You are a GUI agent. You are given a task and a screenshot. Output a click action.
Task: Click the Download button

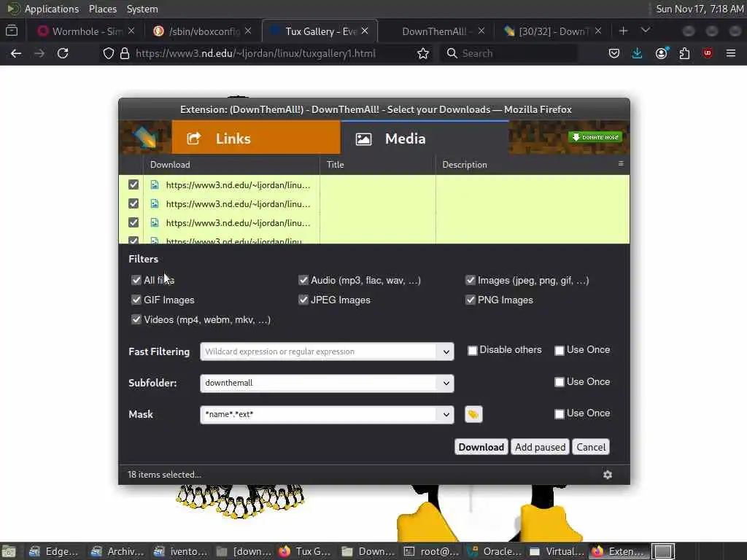point(481,447)
